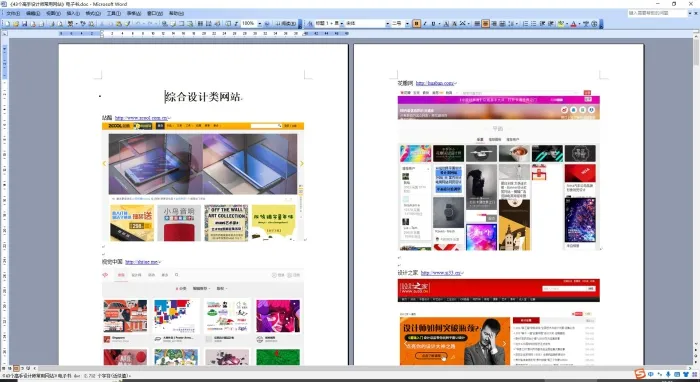Click the font color A swatch
The height and width of the screenshot is (382, 700).
click(573, 24)
